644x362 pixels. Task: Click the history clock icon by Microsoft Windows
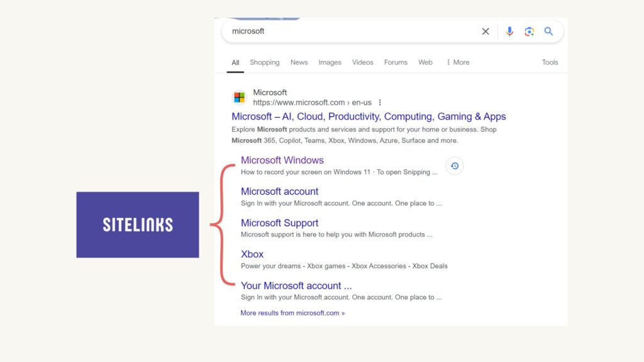coord(455,166)
